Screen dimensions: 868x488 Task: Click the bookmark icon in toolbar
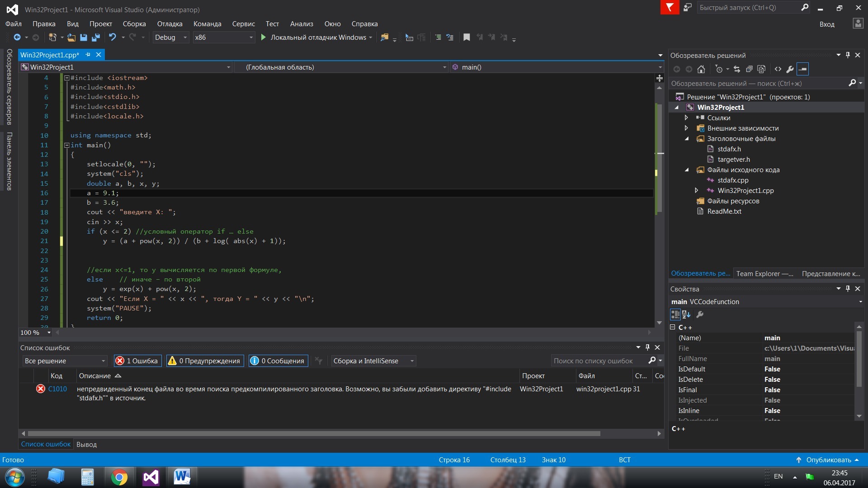(467, 38)
